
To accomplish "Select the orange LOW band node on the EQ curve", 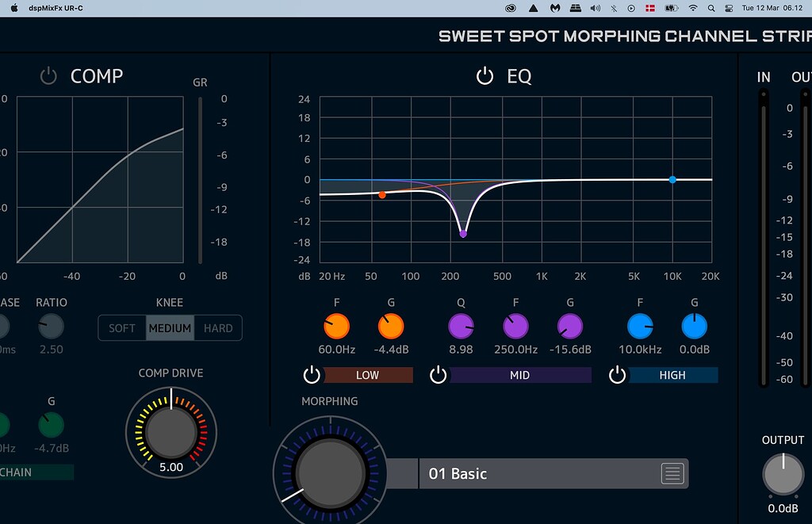I will coord(383,194).
